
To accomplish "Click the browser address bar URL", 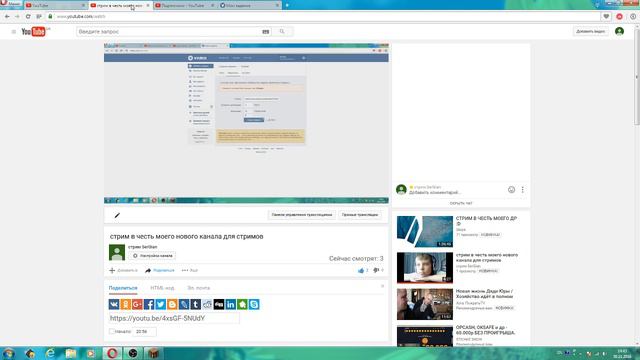I will click(81, 16).
